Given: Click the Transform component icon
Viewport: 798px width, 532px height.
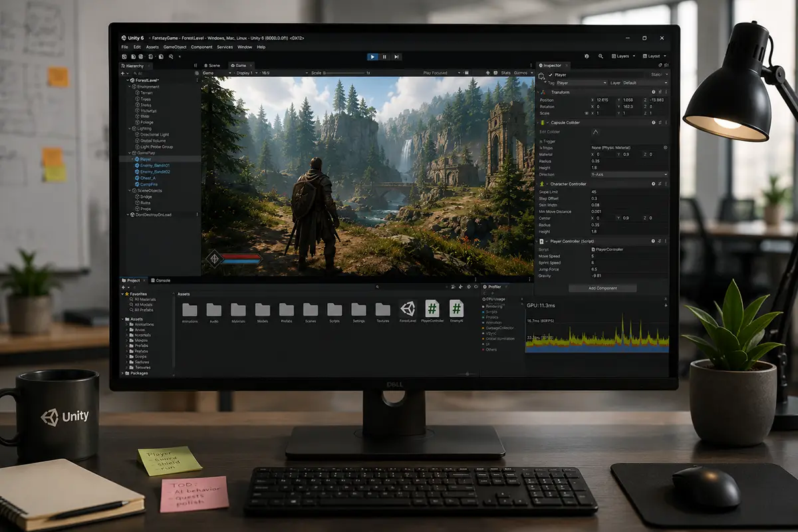Looking at the screenshot, I should (x=543, y=92).
